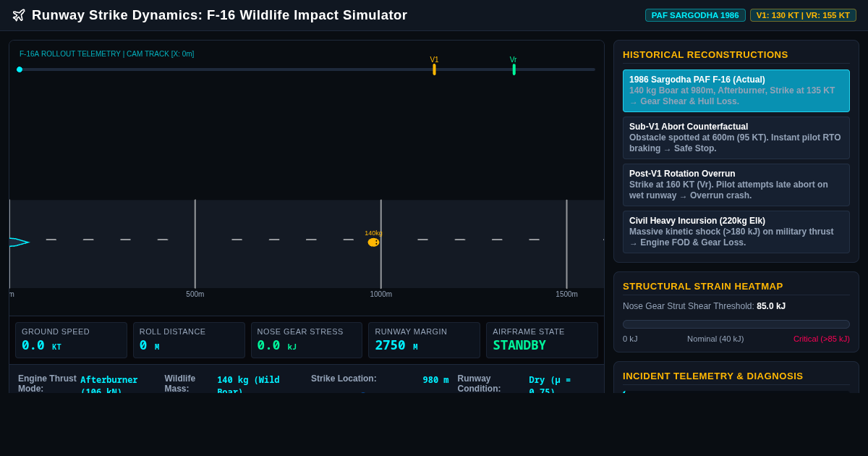
Task: Click the Roll Distance 0 M readout
Action: 189,340
